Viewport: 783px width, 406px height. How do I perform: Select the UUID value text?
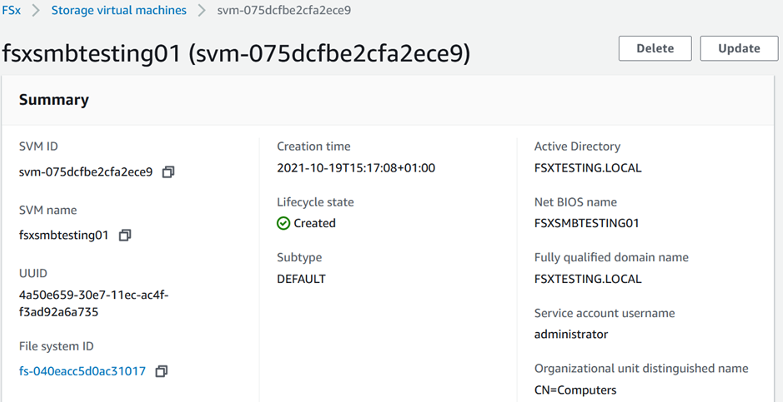[x=94, y=303]
